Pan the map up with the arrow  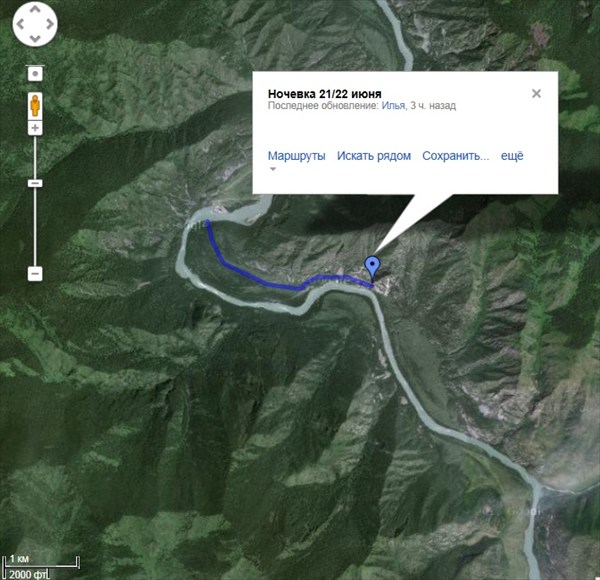coord(35,10)
